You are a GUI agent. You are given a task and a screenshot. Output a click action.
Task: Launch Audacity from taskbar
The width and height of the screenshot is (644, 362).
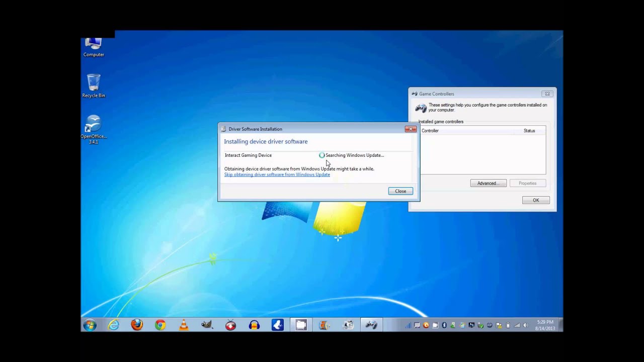[x=254, y=325]
